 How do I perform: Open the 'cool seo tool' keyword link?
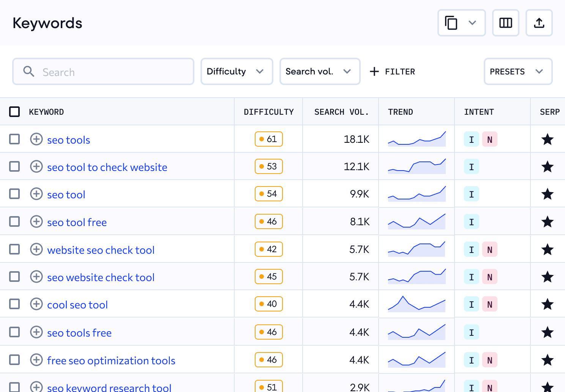77,305
